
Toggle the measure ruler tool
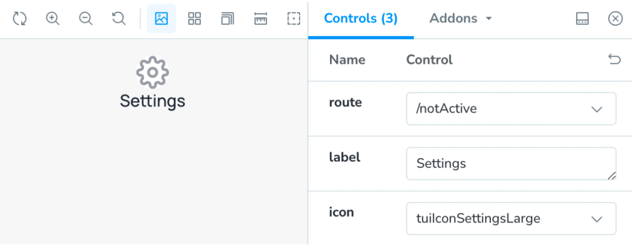click(x=260, y=19)
